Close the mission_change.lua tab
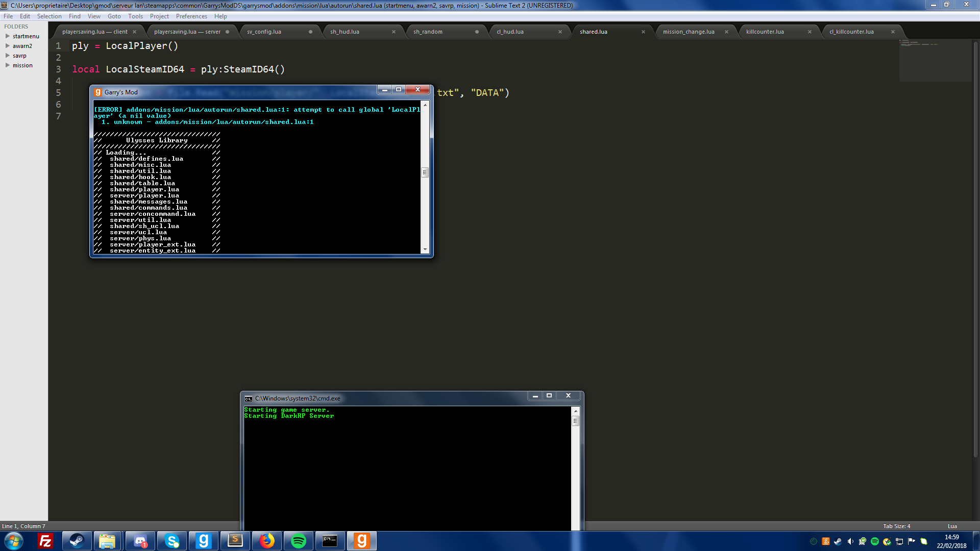 [x=726, y=32]
